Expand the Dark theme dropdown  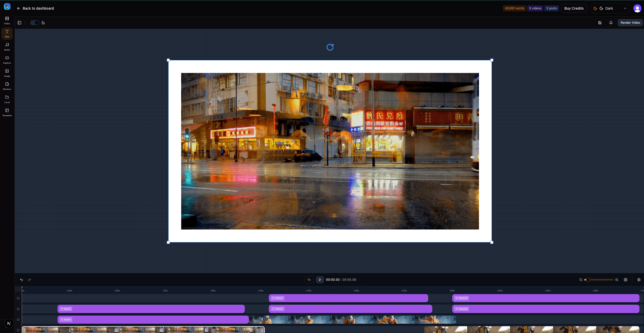click(625, 8)
